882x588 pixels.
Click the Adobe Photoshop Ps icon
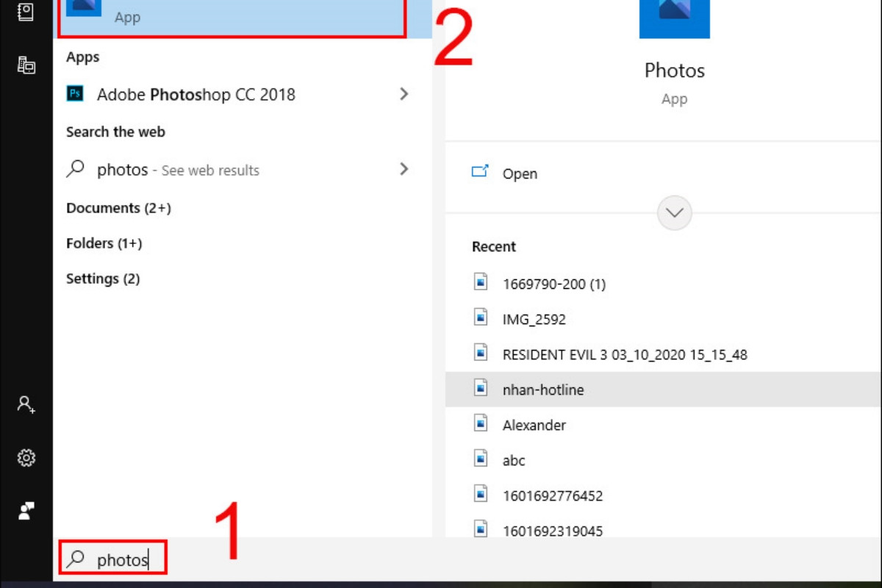pyautogui.click(x=75, y=94)
